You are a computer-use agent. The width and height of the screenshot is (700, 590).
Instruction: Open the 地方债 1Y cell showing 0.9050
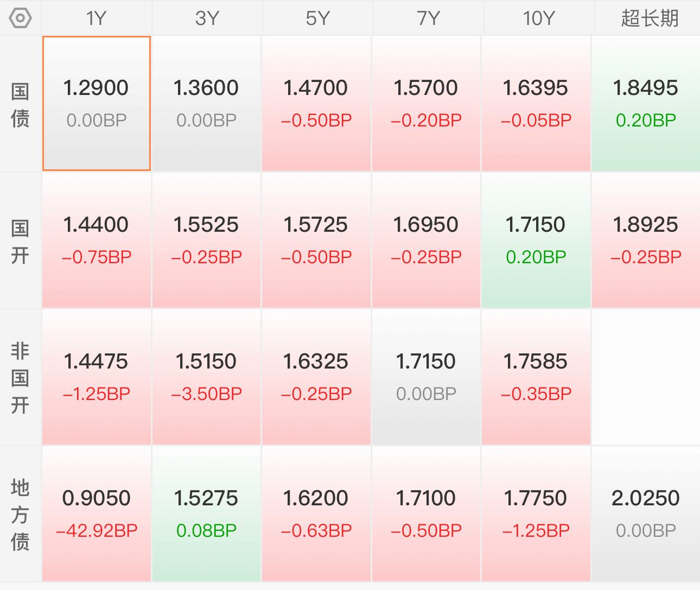(97, 514)
